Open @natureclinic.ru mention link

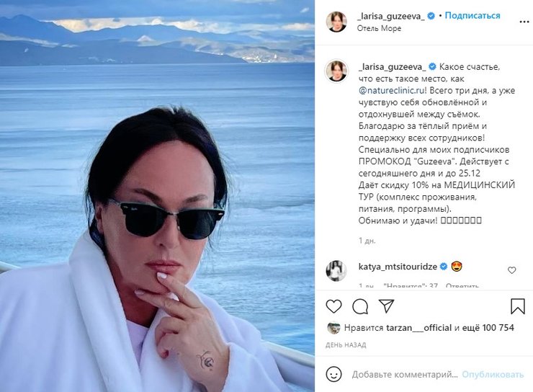pyautogui.click(x=391, y=91)
